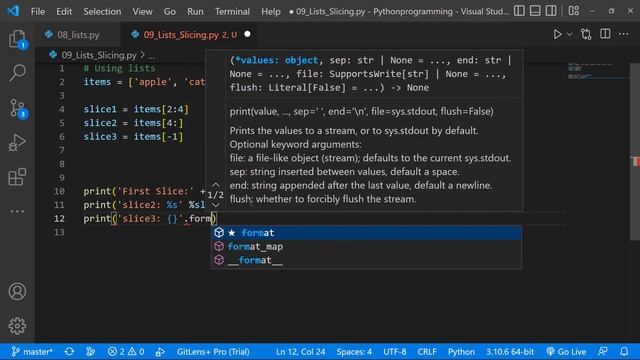Click Ln 12, Col 24 indicator
Viewport: 640px width, 360px height.
pyautogui.click(x=300, y=351)
